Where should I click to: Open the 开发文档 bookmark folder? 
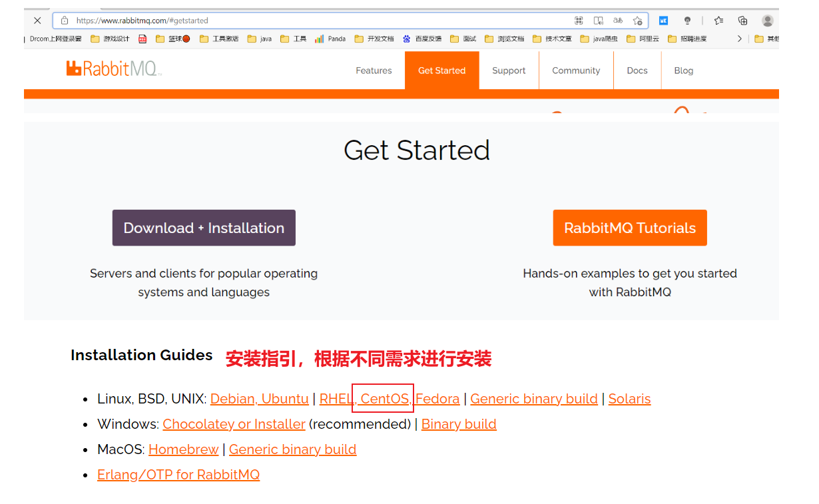click(374, 39)
